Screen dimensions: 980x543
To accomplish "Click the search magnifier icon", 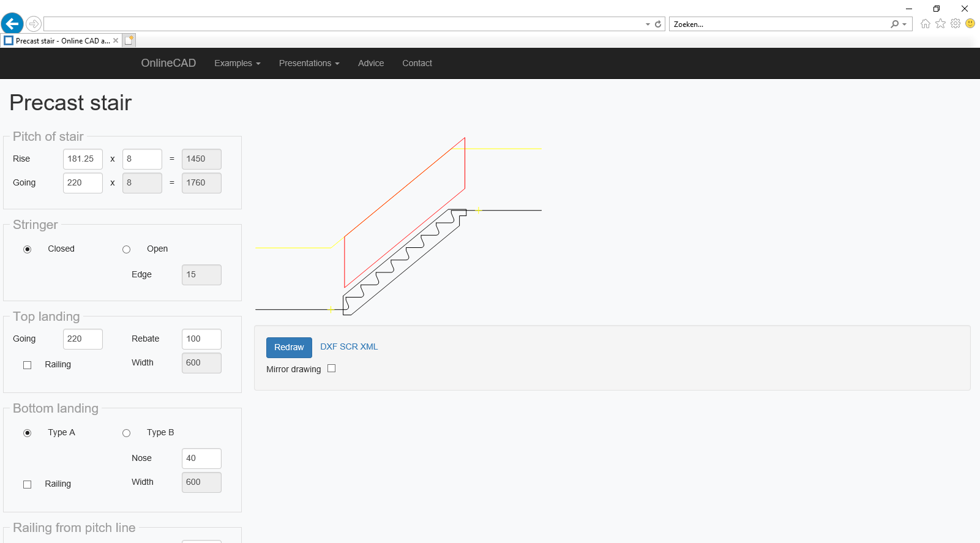I will (895, 24).
